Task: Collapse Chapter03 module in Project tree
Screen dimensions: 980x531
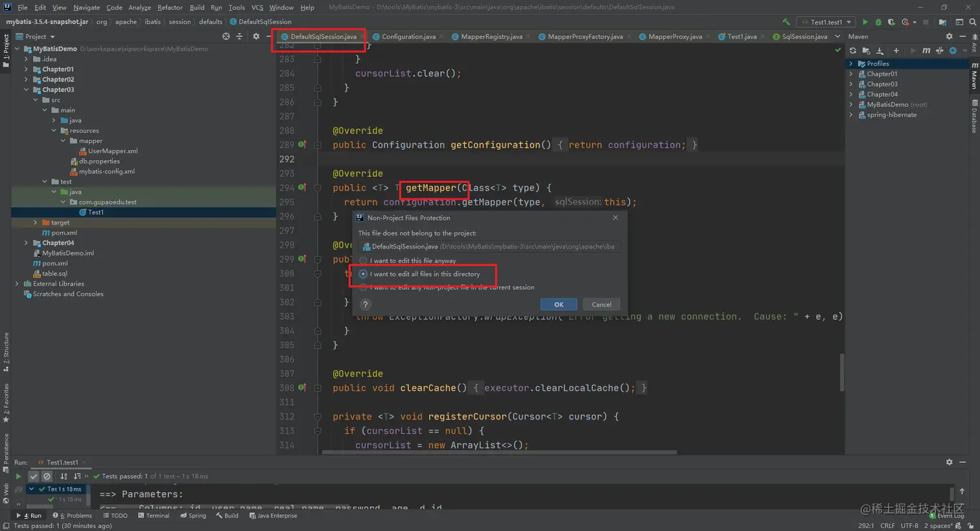Action: 27,89
